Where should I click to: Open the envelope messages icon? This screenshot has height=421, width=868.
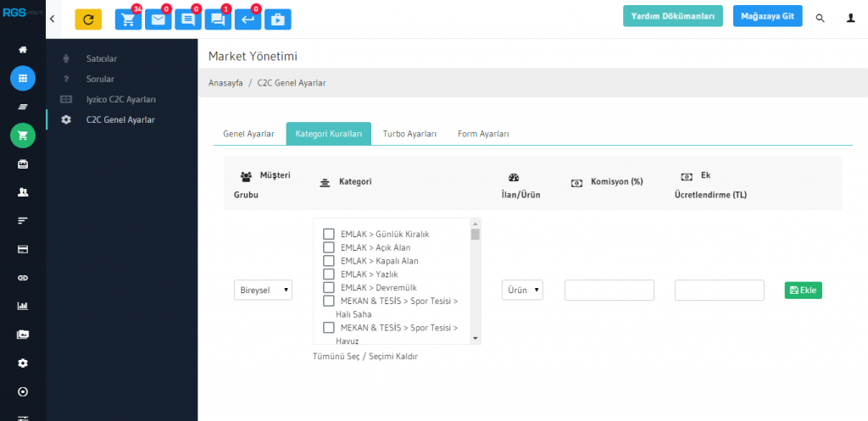coord(158,19)
